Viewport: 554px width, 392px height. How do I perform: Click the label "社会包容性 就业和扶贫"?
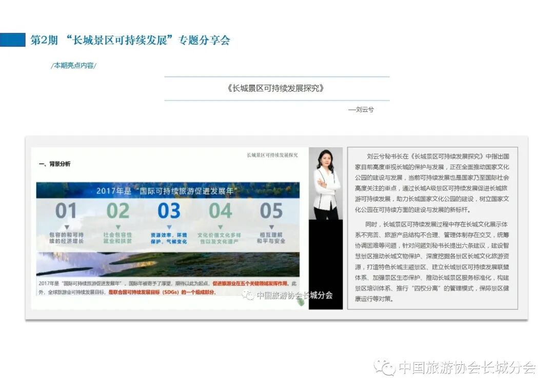117,238
